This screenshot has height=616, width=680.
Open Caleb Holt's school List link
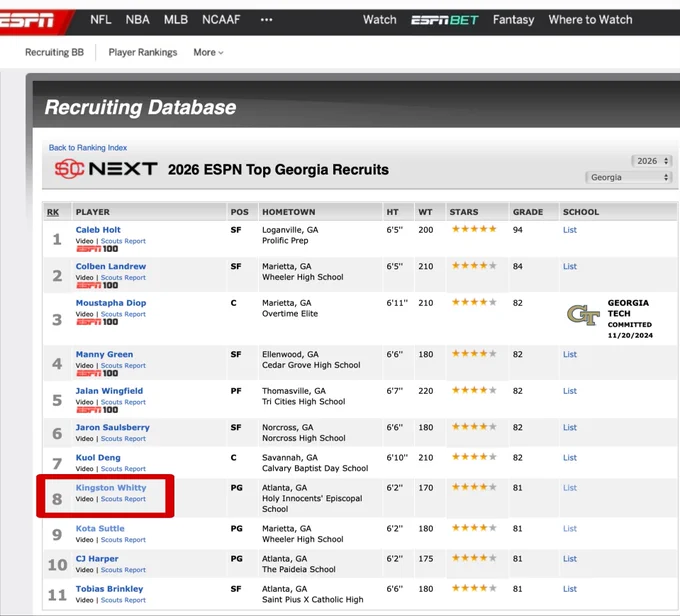pyautogui.click(x=570, y=230)
